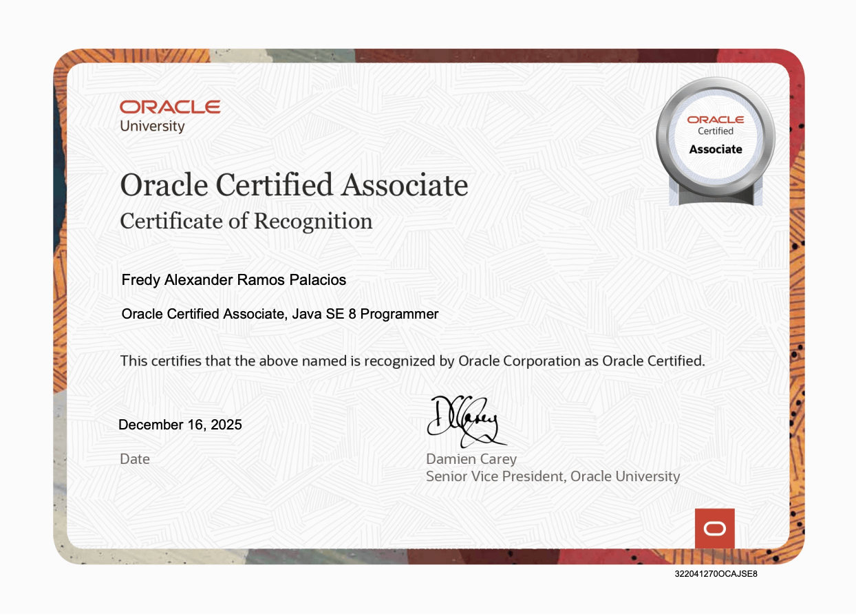
Task: Open the 'Java SE 8 Programmer' credential line
Action: [x=279, y=314]
